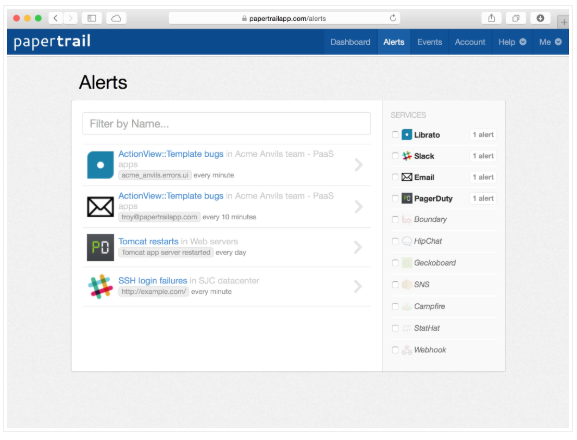Toggle the Safari sidebar button
577x440 pixels.
(92, 18)
